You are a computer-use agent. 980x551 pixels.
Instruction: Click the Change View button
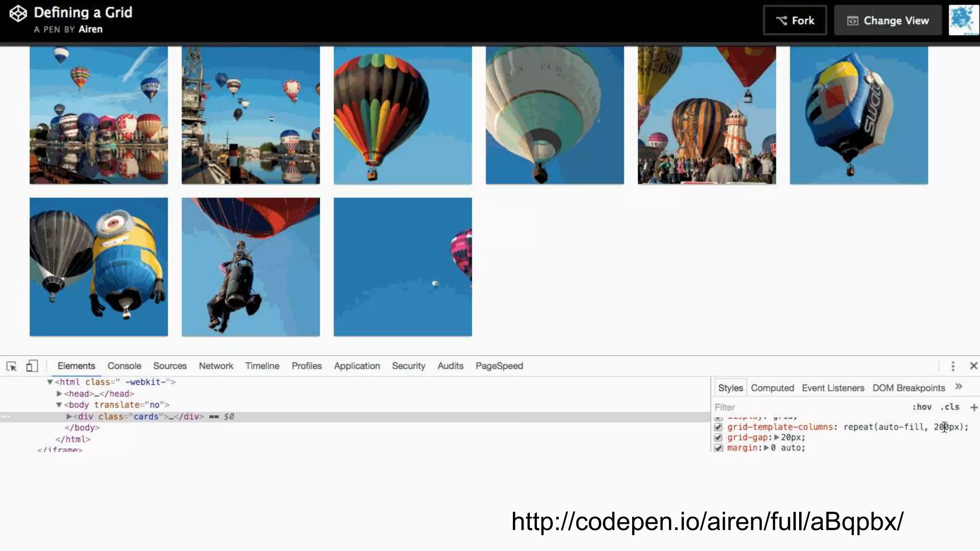888,21
